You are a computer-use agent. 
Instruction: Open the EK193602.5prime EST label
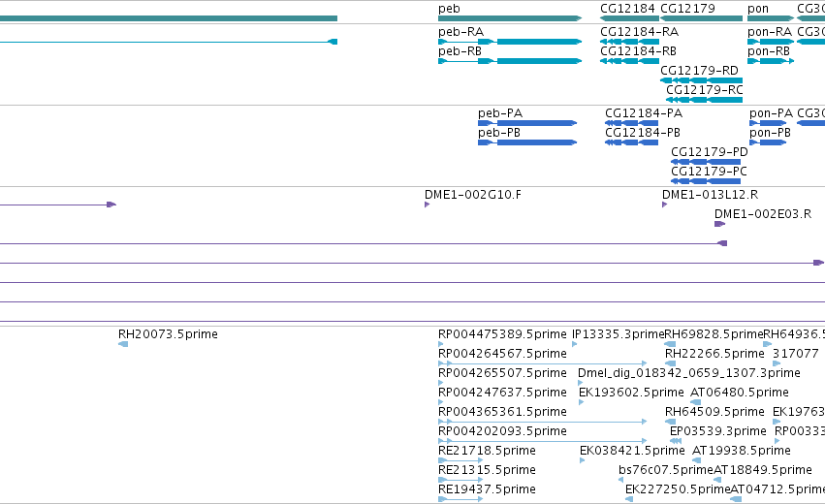tap(631, 393)
